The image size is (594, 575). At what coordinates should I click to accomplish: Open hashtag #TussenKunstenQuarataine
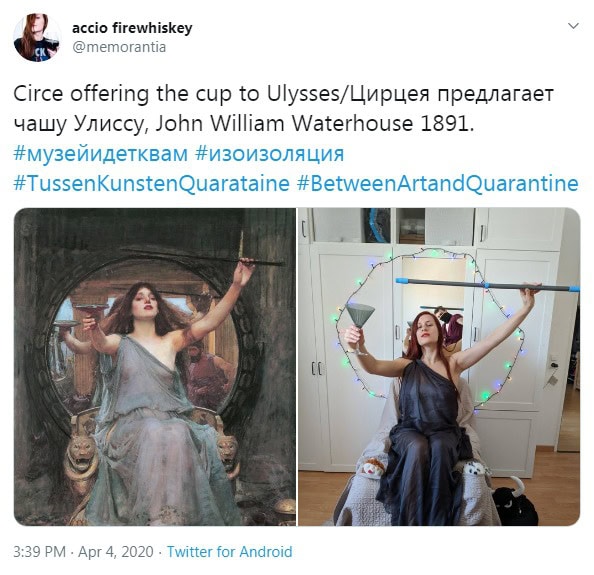tap(152, 184)
